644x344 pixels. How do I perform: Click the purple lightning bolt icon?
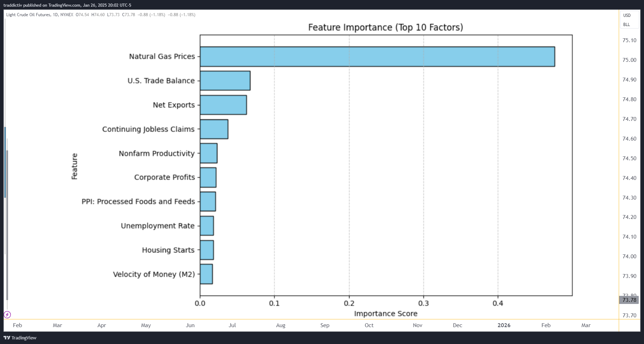point(7,314)
